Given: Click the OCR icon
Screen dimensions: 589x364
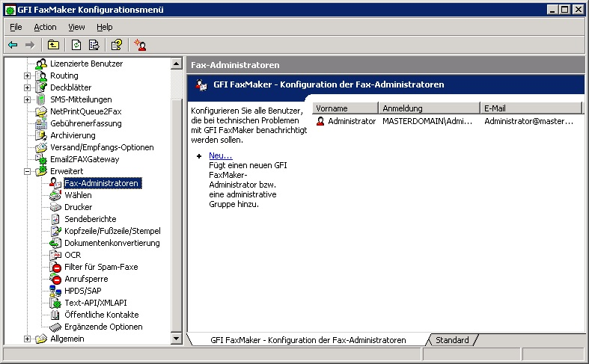Looking at the screenshot, I should [55, 255].
